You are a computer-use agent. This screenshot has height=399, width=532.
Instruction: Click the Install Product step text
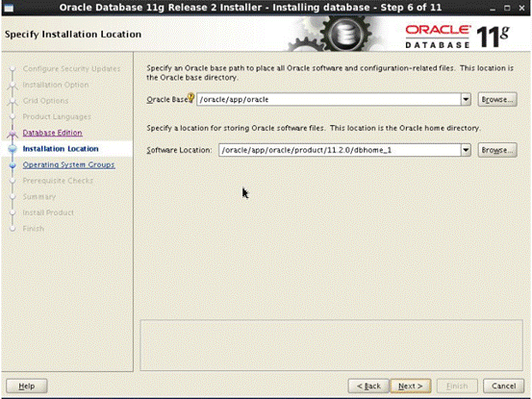[48, 212]
